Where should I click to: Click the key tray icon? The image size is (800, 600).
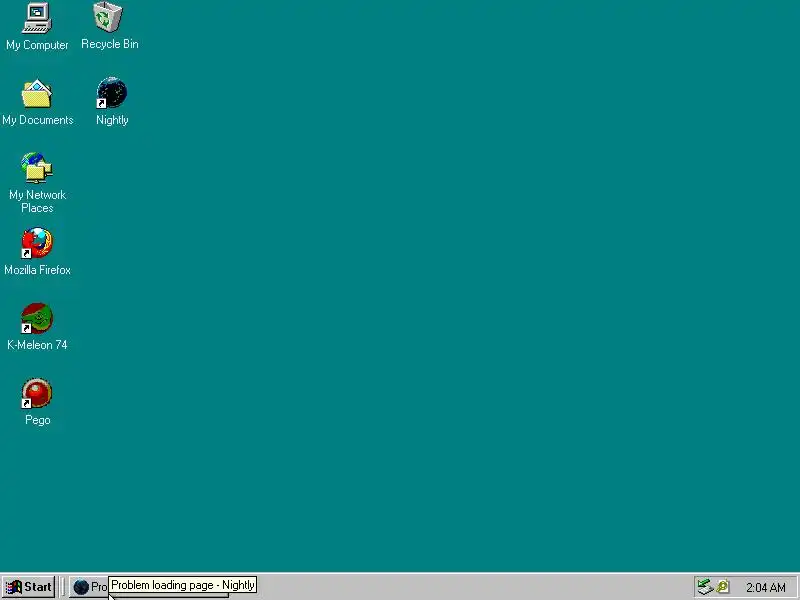[722, 587]
